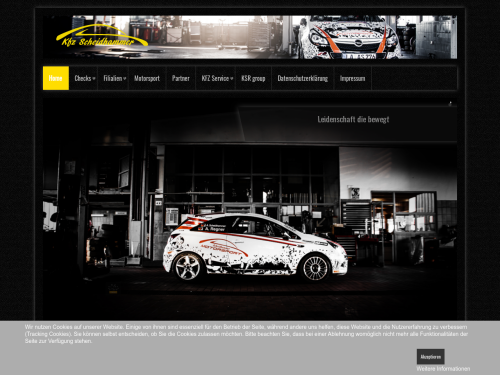The image size is (500, 375).
Task: Open the KSR group page
Action: click(x=253, y=78)
